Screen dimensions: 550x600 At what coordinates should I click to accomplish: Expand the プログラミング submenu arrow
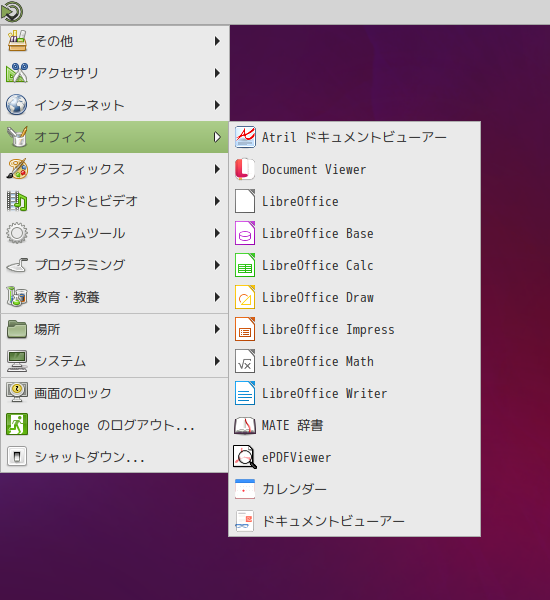(217, 265)
